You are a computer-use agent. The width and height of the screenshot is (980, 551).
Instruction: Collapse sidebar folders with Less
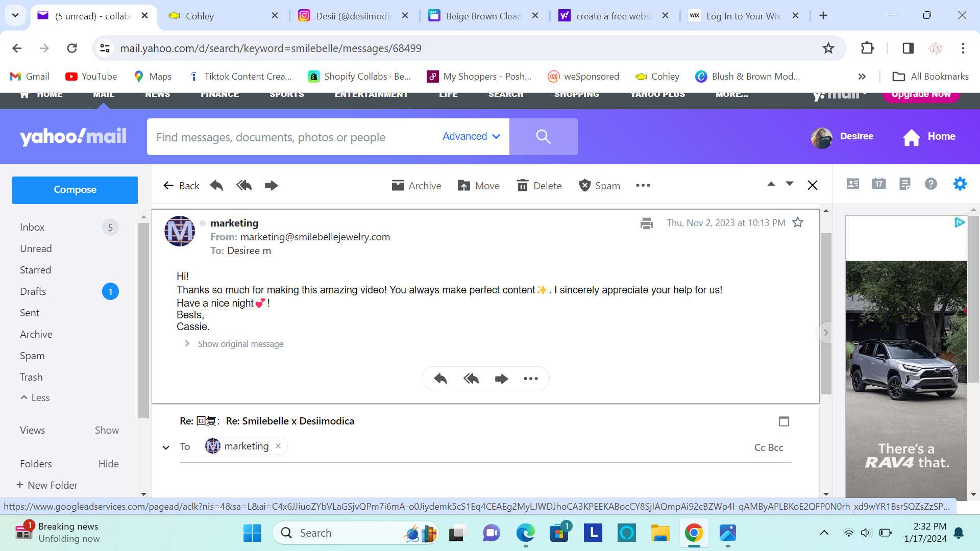[x=35, y=397]
